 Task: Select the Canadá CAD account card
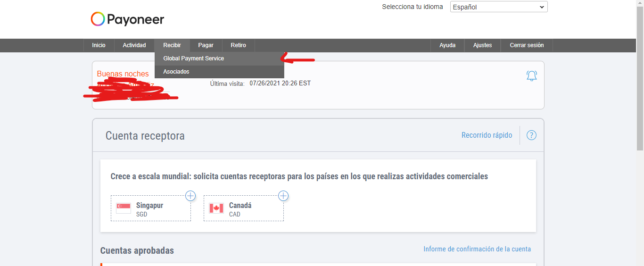(244, 208)
